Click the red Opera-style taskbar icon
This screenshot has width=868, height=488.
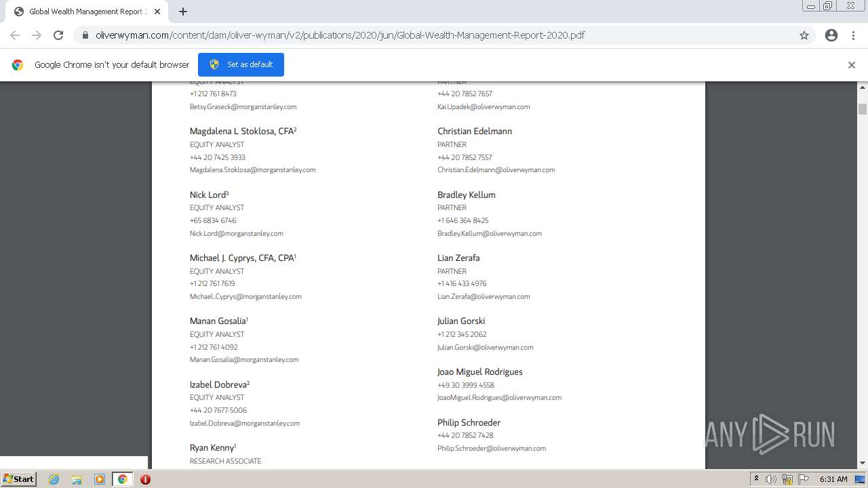[145, 479]
